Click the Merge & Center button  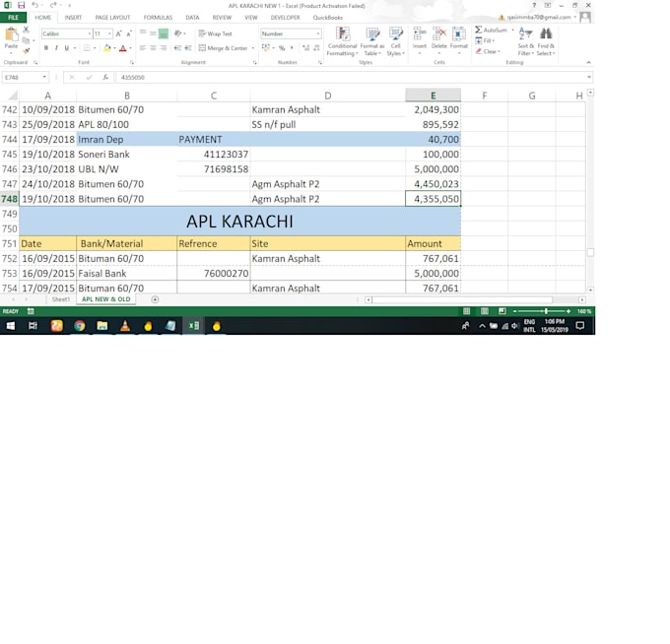(224, 48)
